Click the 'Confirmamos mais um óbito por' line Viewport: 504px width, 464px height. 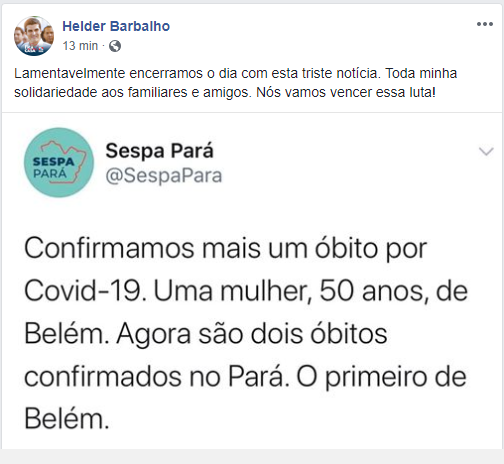[226, 249]
